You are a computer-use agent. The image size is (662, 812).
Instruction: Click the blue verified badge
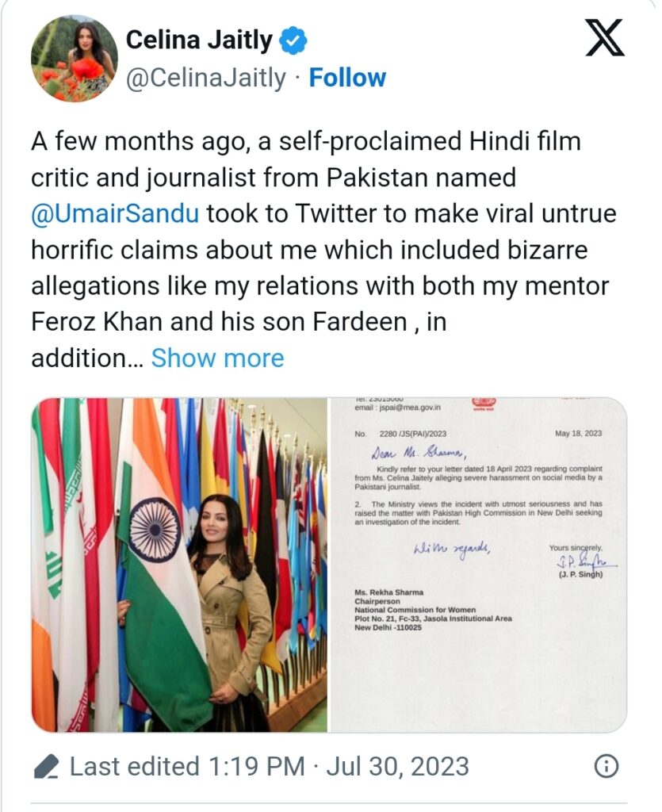pos(294,40)
